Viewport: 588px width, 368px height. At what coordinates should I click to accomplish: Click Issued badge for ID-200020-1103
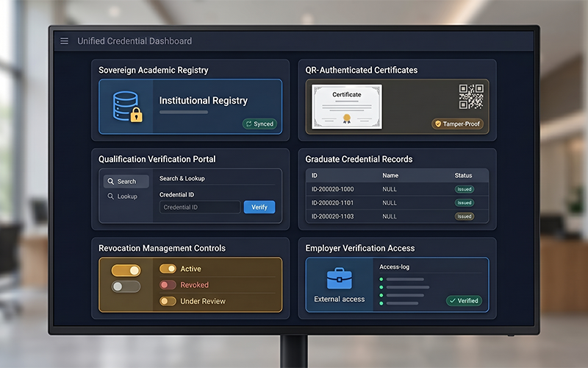tap(465, 216)
